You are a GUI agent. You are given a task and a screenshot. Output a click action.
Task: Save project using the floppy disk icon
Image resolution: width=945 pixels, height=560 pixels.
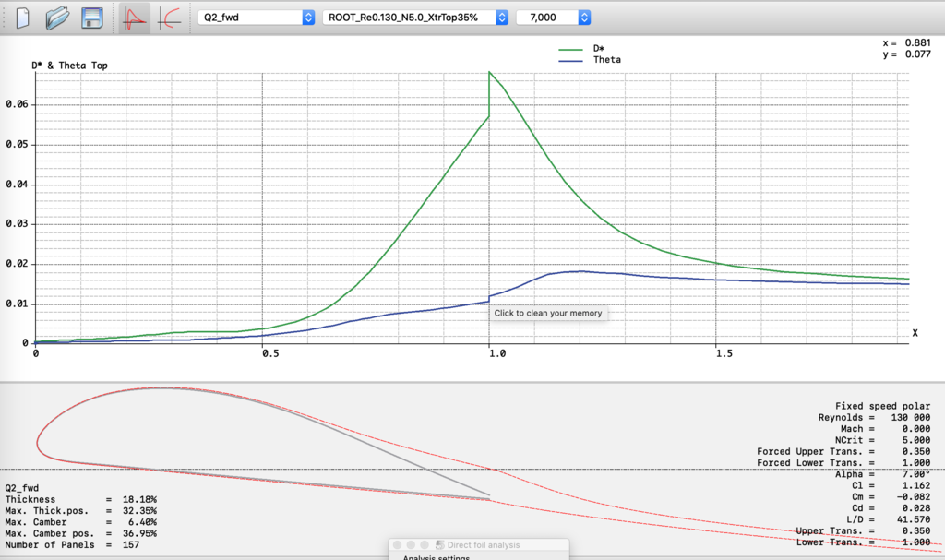click(x=91, y=18)
